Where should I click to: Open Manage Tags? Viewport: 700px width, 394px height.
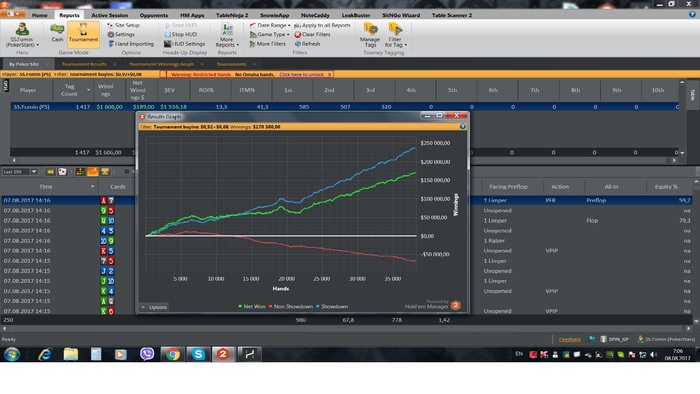(x=370, y=35)
